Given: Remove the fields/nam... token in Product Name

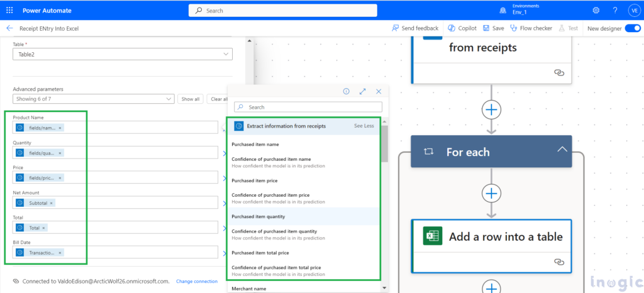Looking at the screenshot, I should 60,128.
